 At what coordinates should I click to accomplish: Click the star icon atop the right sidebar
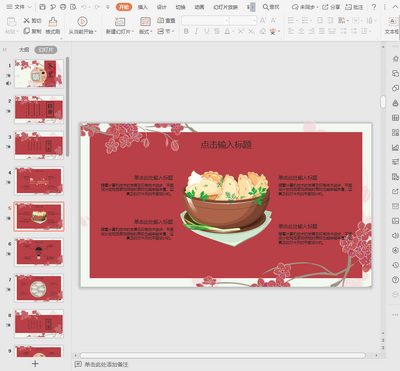395,59
